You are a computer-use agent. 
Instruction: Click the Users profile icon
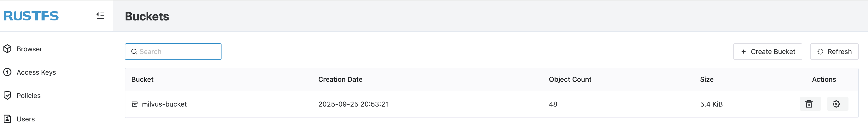(x=7, y=119)
